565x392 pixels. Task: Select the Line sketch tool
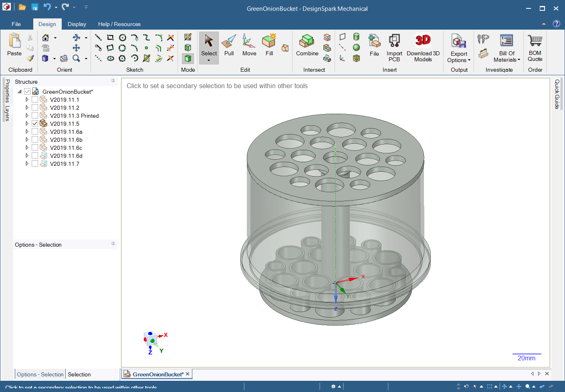point(98,38)
